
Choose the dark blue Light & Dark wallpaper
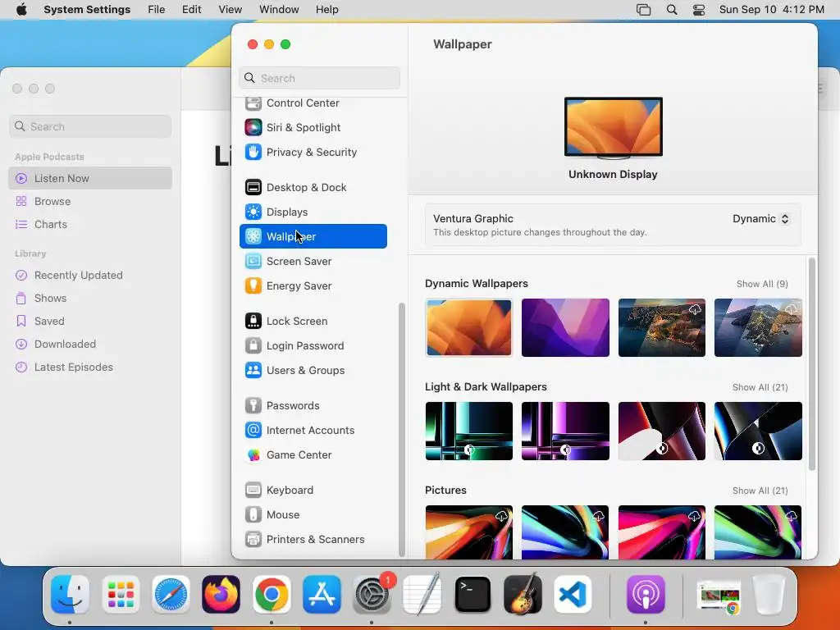click(758, 431)
